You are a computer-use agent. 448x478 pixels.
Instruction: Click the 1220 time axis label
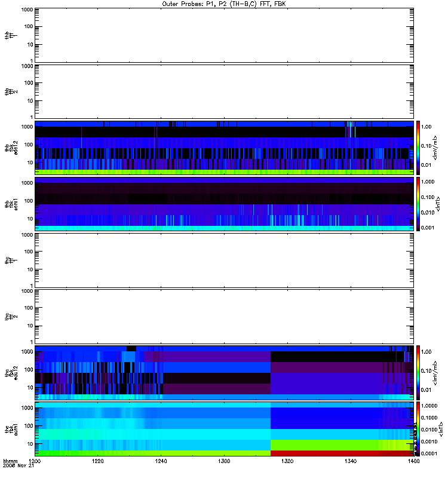coord(99,462)
